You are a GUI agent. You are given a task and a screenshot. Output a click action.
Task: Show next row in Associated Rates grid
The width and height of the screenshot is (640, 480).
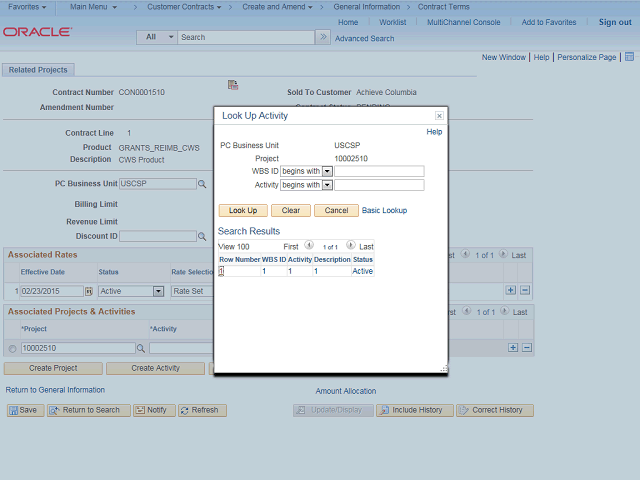coord(503,254)
